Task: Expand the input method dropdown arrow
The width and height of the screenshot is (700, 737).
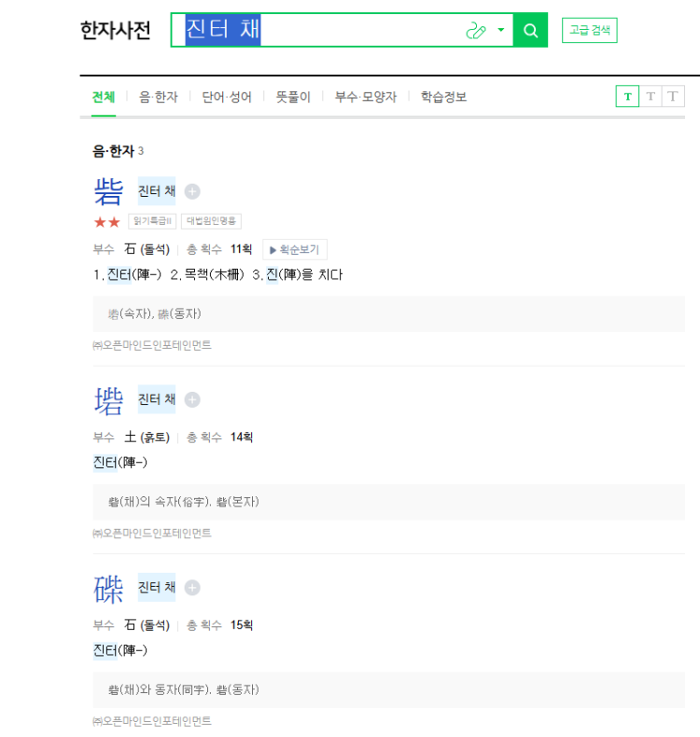Action: click(500, 30)
